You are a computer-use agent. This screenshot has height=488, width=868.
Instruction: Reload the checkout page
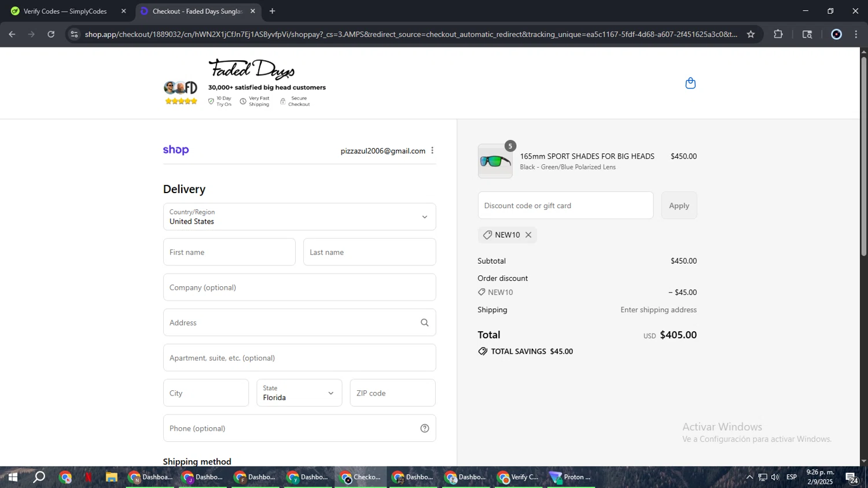coord(51,34)
